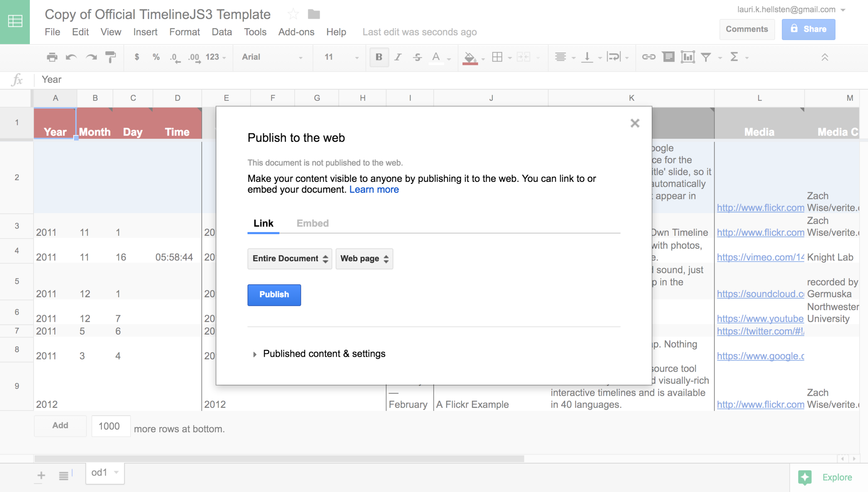This screenshot has height=492, width=868.
Task: Open the Web page format dropdown
Action: (x=364, y=259)
